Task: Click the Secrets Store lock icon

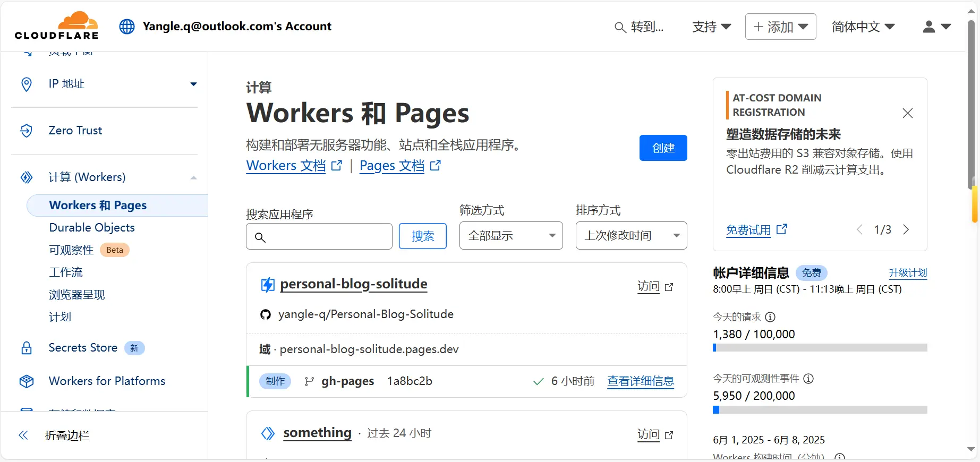Action: (x=26, y=348)
